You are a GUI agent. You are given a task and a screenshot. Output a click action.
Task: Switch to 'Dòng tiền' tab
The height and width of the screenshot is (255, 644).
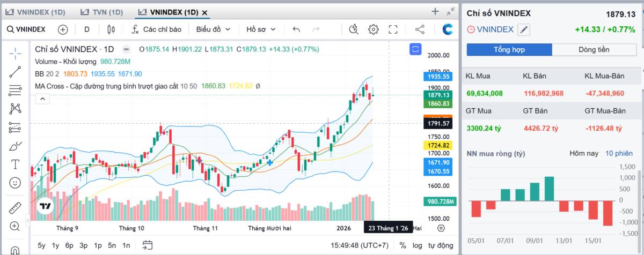click(x=594, y=50)
